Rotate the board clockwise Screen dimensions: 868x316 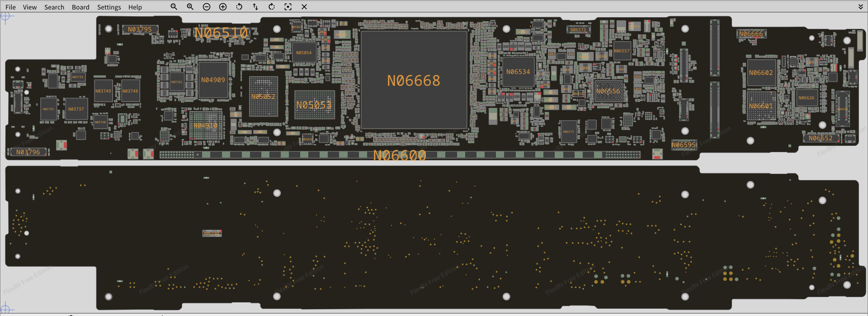(x=272, y=7)
